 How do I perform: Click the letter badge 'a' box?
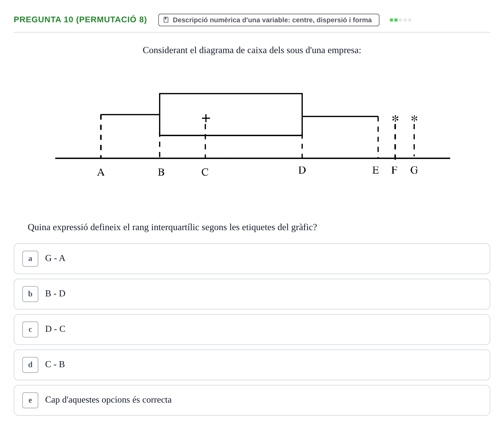pos(30,259)
